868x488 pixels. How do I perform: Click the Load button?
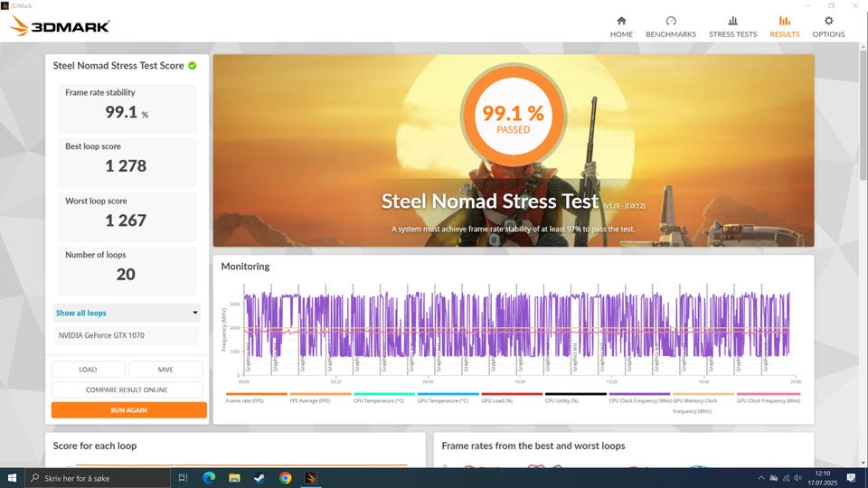(x=88, y=369)
